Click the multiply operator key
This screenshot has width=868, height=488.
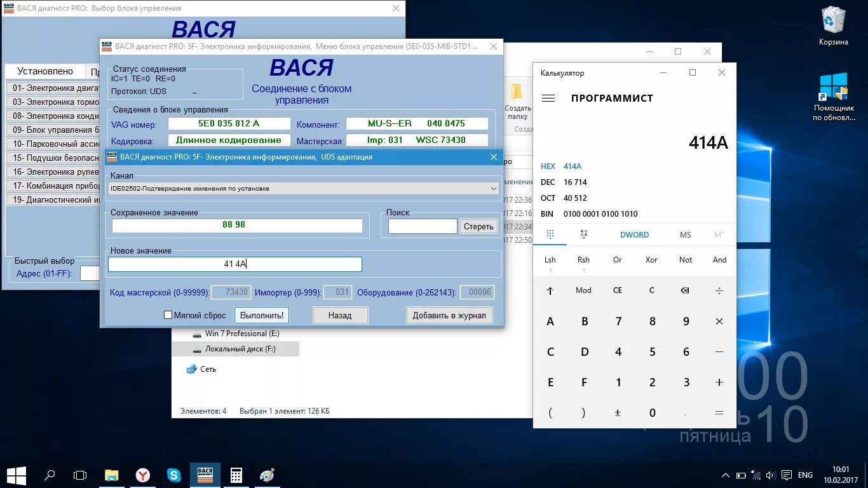719,322
